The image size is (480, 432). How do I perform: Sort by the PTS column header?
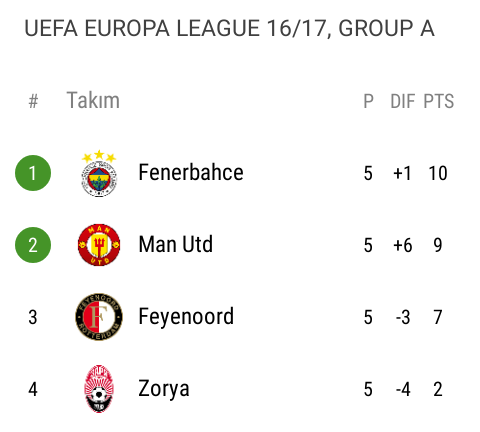coord(438,101)
